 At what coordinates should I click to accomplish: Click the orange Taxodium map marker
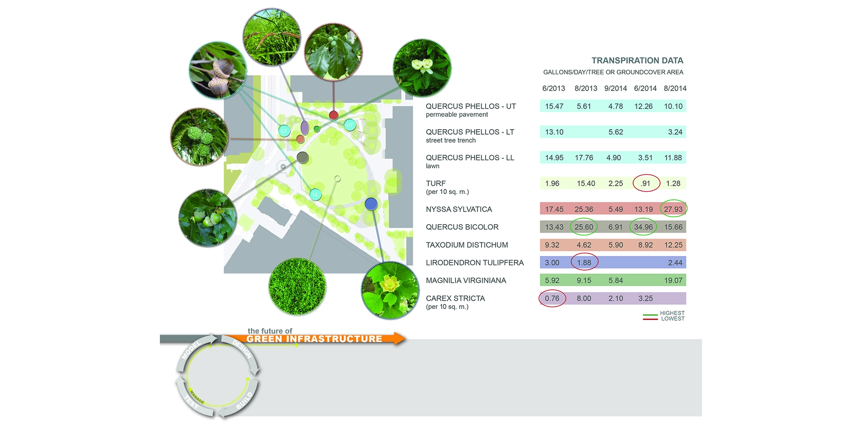point(300,139)
